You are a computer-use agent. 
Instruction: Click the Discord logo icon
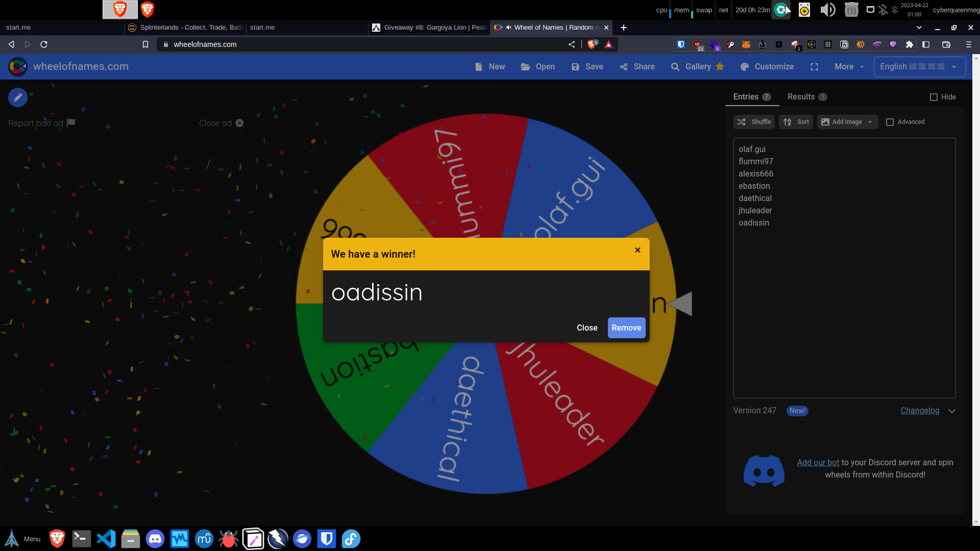pyautogui.click(x=764, y=470)
